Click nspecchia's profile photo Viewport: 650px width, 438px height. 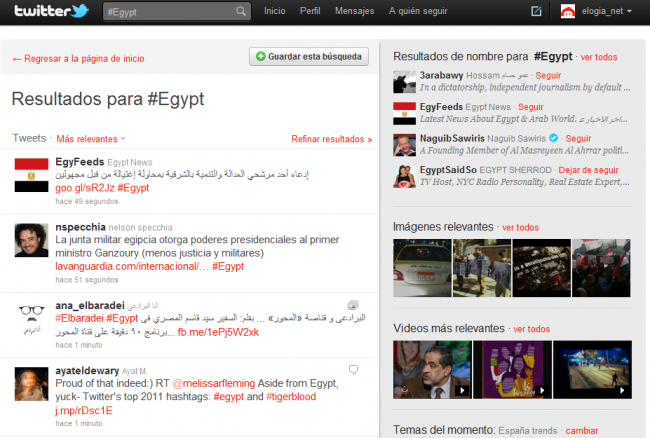pyautogui.click(x=32, y=240)
